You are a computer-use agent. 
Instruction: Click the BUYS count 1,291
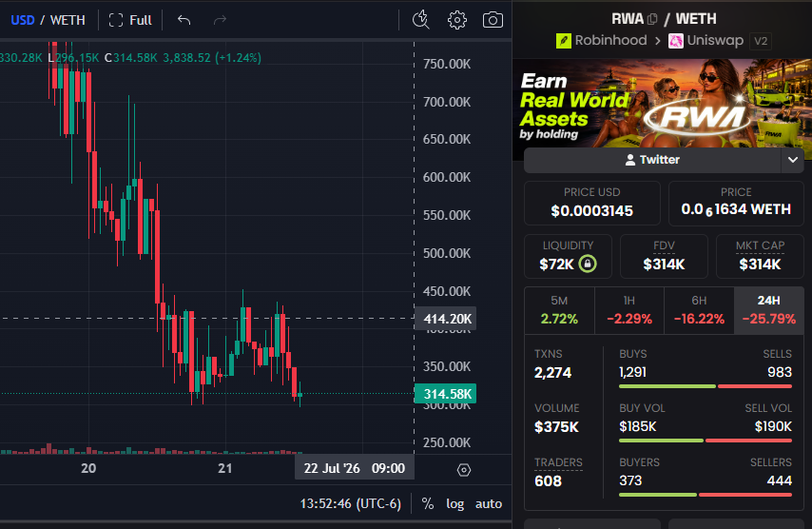coord(633,372)
